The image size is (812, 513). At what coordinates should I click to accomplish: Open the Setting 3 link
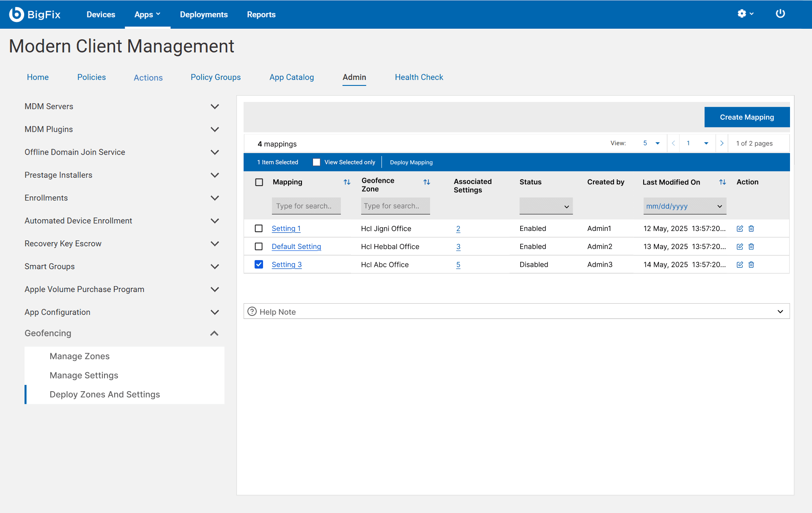(x=286, y=265)
